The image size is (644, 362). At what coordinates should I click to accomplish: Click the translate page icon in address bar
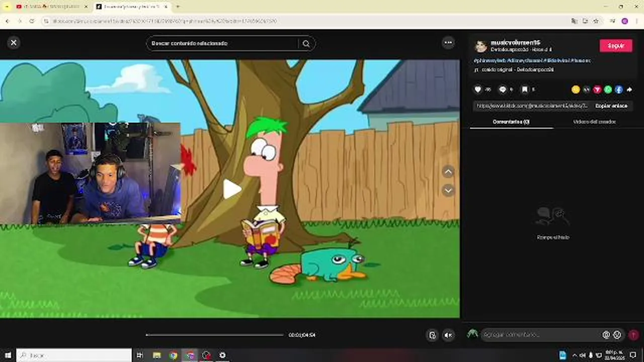pyautogui.click(x=574, y=21)
